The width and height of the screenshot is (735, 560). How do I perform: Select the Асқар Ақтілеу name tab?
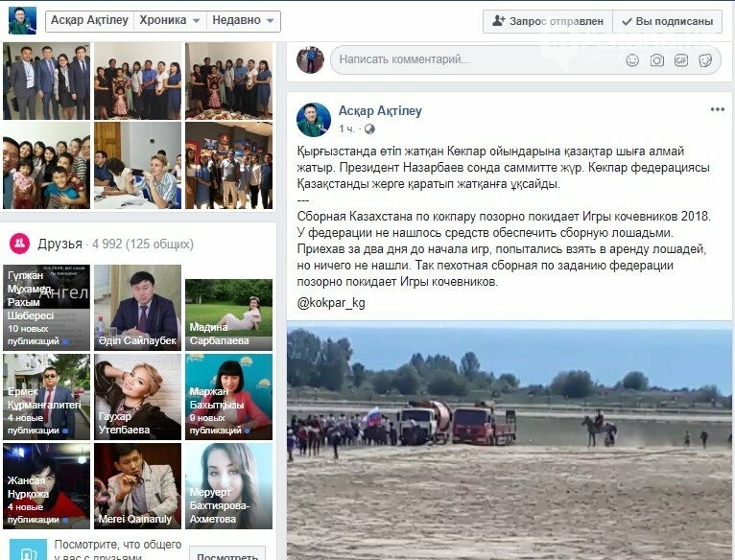pyautogui.click(x=89, y=21)
